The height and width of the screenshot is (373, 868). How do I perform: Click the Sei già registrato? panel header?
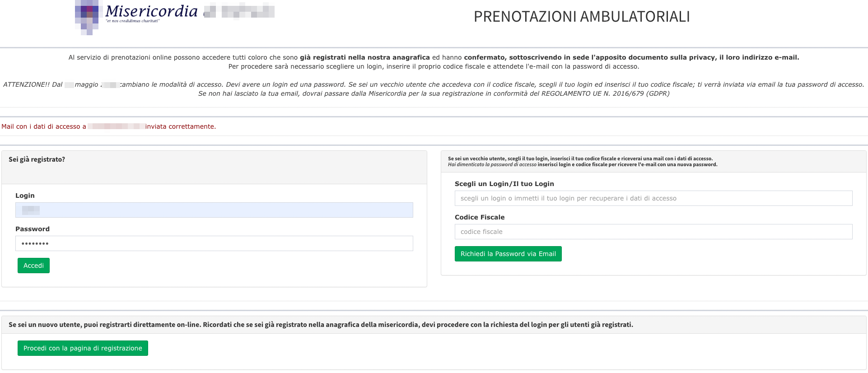tap(37, 159)
